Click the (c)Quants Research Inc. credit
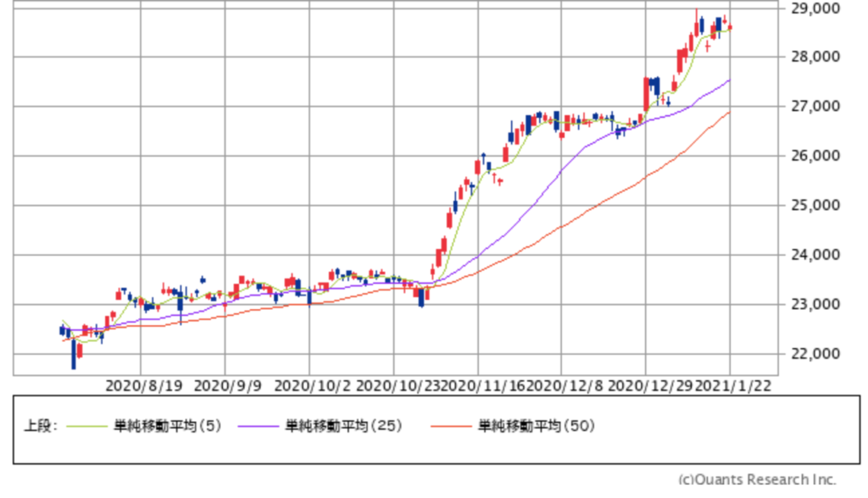 [x=757, y=479]
